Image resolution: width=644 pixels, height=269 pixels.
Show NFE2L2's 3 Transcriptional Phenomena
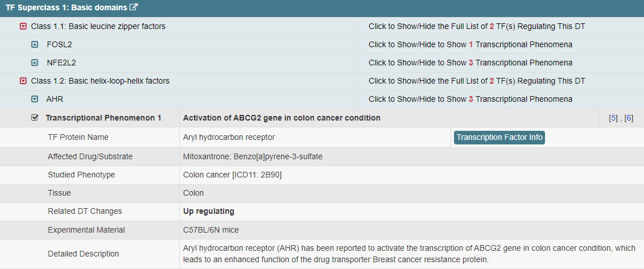click(470, 63)
